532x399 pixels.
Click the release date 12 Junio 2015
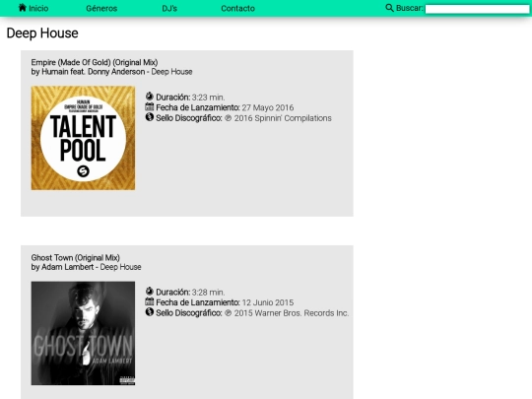coord(268,302)
